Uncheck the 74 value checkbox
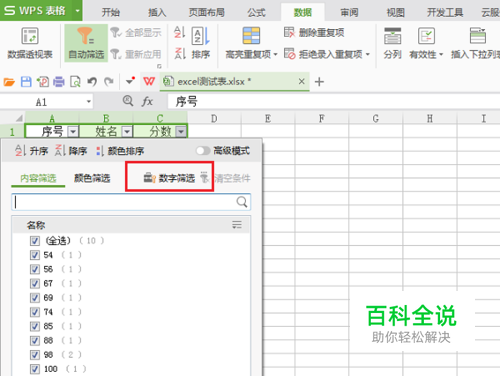 (x=35, y=312)
